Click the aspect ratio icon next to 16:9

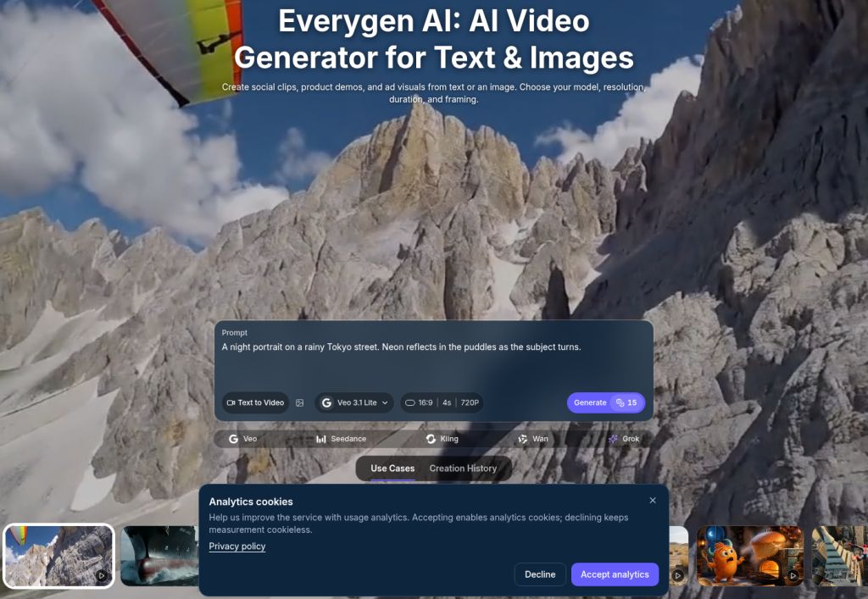pos(409,402)
